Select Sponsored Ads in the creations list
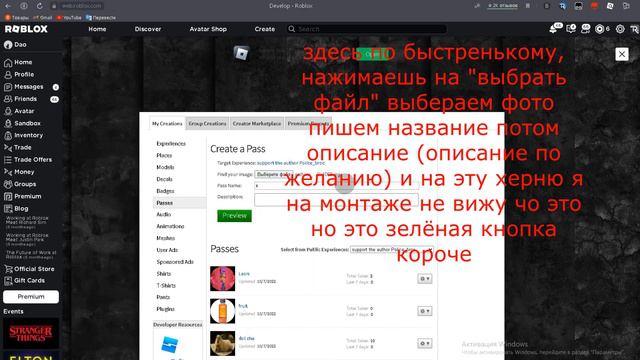640x360 pixels. pyautogui.click(x=175, y=262)
